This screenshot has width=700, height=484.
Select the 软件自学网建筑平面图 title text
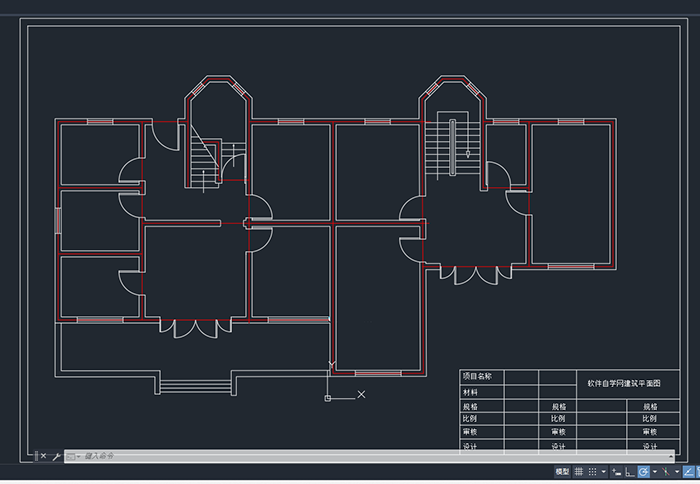point(624,384)
